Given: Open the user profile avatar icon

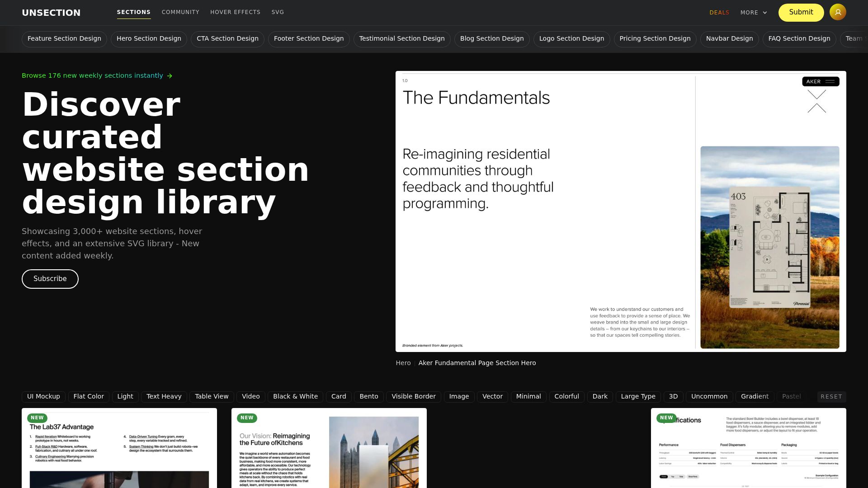Looking at the screenshot, I should (838, 12).
